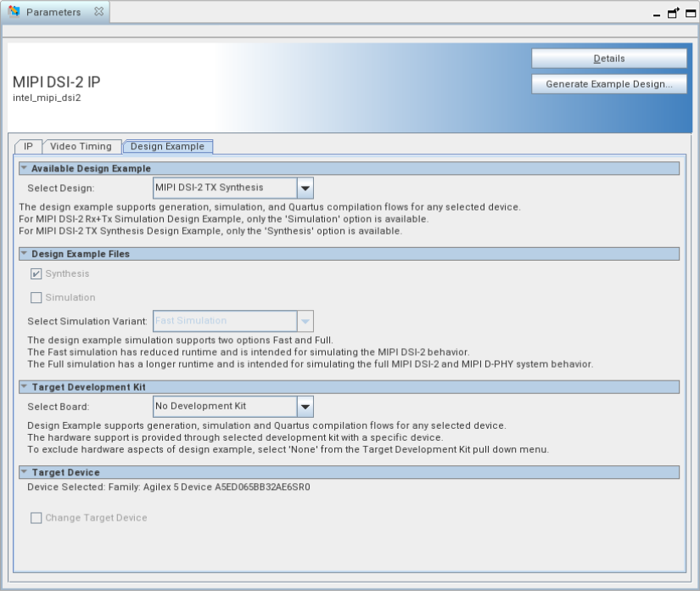Image resolution: width=700 pixels, height=591 pixels.
Task: Toggle the Simulation checkbox
Action: tap(36, 297)
